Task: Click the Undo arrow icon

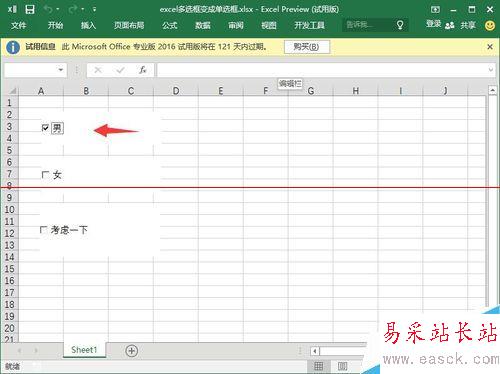Action: tap(48, 9)
